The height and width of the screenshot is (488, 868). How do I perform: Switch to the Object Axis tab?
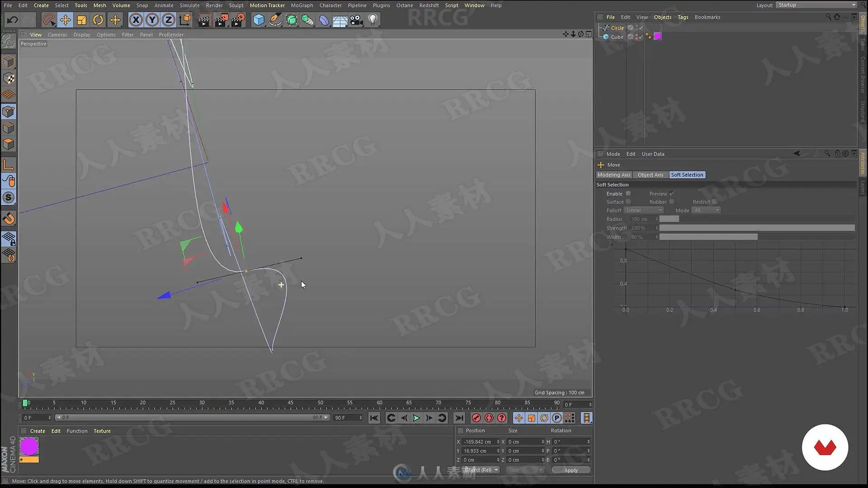tap(650, 175)
